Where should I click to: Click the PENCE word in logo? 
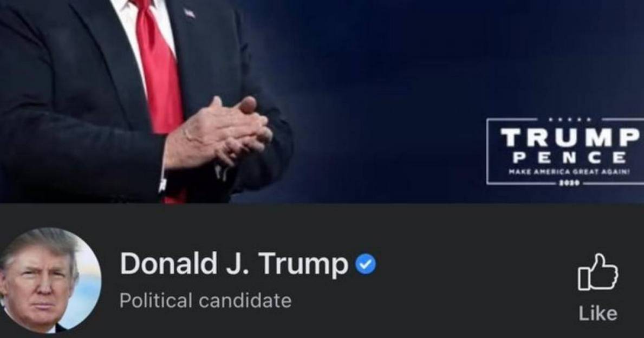569,158
